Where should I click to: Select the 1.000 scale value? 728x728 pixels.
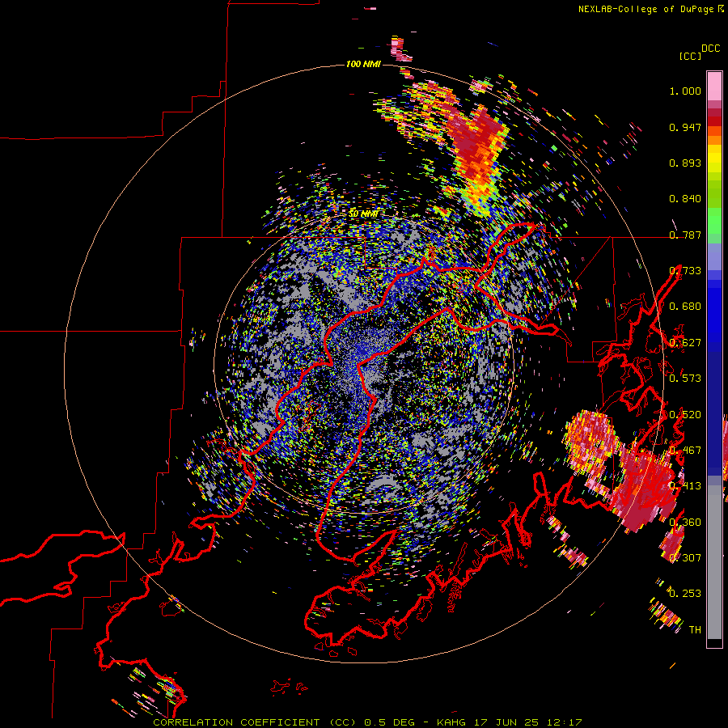pyautogui.click(x=685, y=91)
